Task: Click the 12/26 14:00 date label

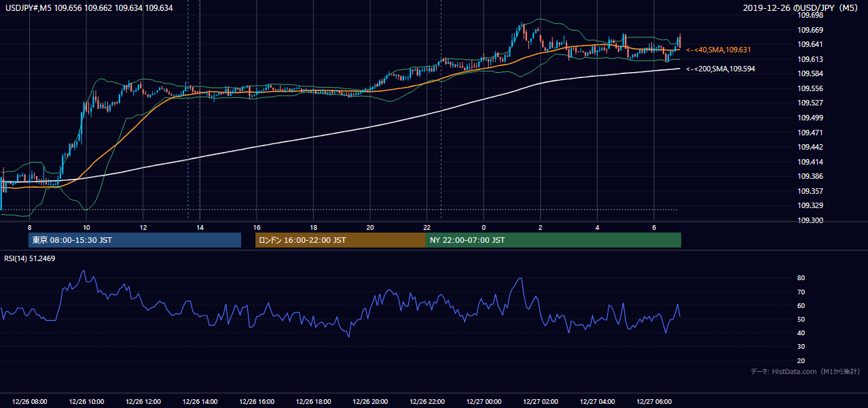Action: coord(200,402)
